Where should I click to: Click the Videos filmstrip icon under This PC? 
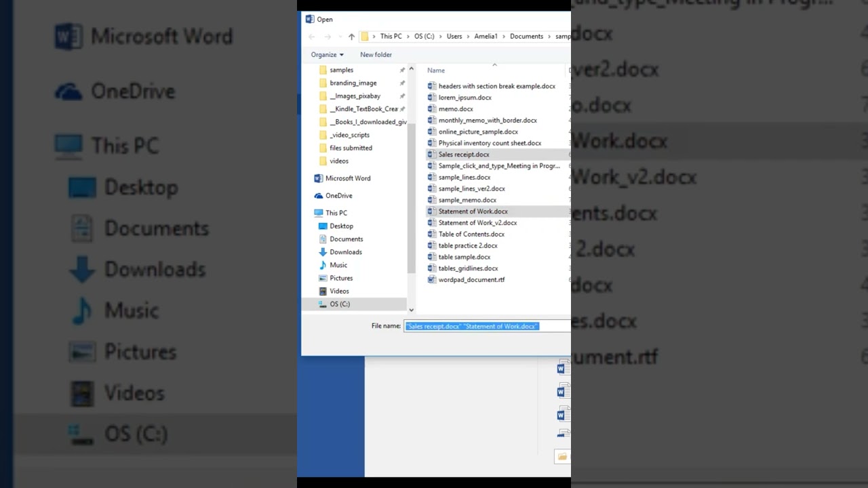pos(323,291)
